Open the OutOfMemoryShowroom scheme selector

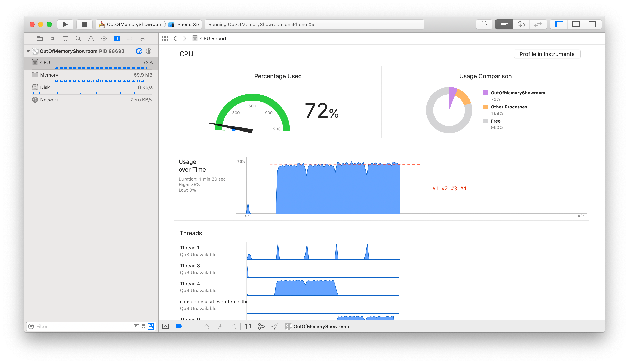coord(131,24)
